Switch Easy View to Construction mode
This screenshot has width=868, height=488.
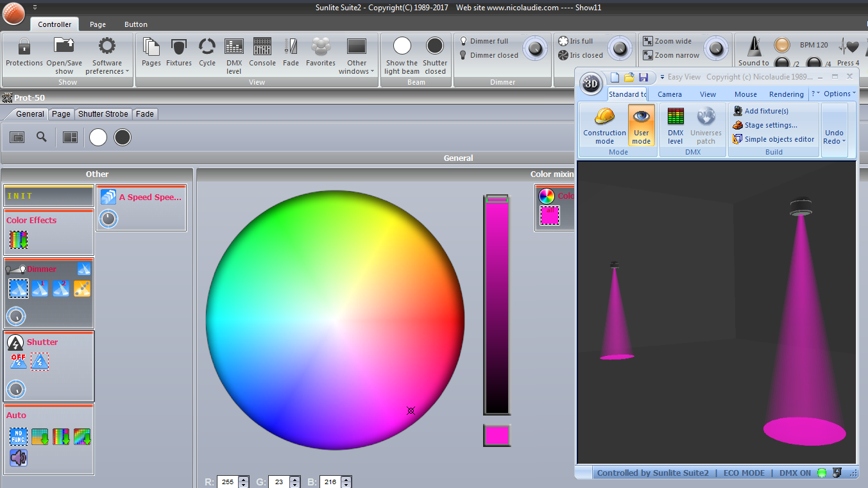coord(604,126)
